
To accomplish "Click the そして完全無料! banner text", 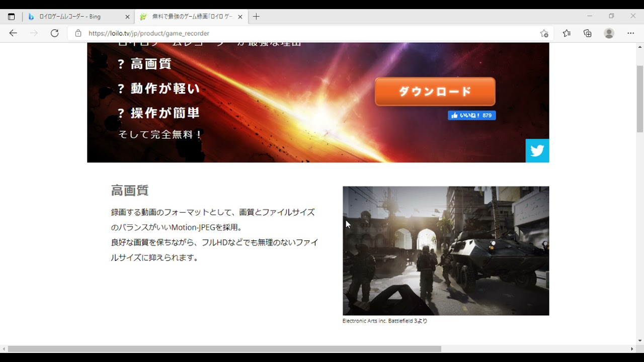I will 160,135.
